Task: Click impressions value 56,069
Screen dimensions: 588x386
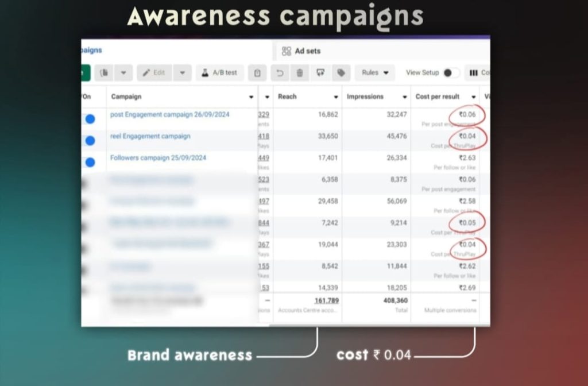Action: point(397,202)
